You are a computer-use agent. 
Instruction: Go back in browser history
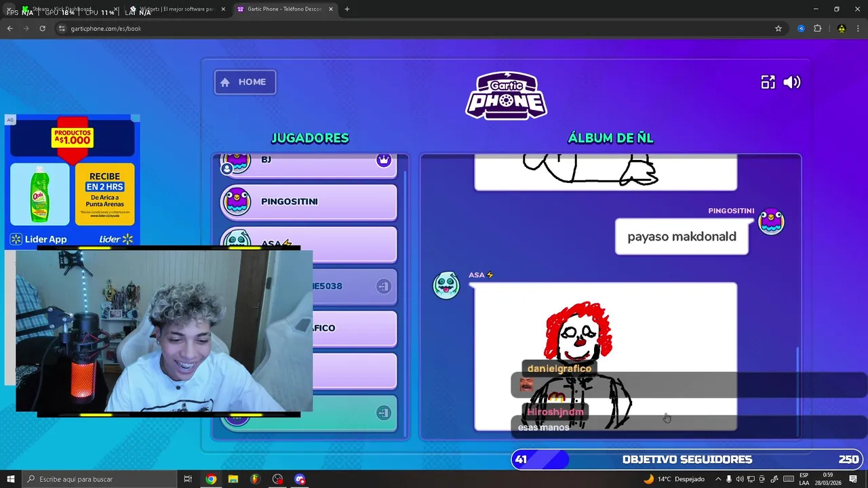[9, 28]
